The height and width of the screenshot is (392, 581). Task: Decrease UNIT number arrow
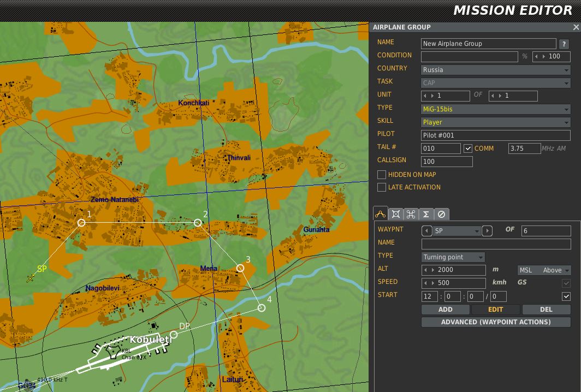point(425,96)
